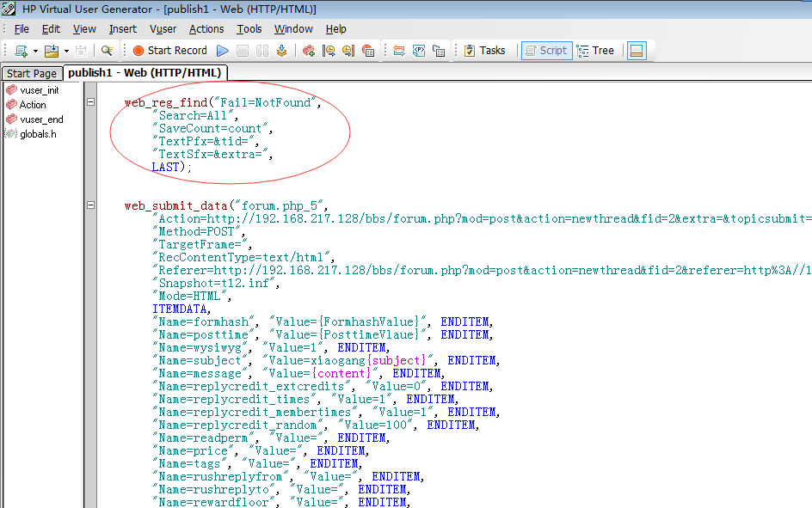The image size is (812, 508).
Task: Switch to Tree view
Action: point(595,51)
